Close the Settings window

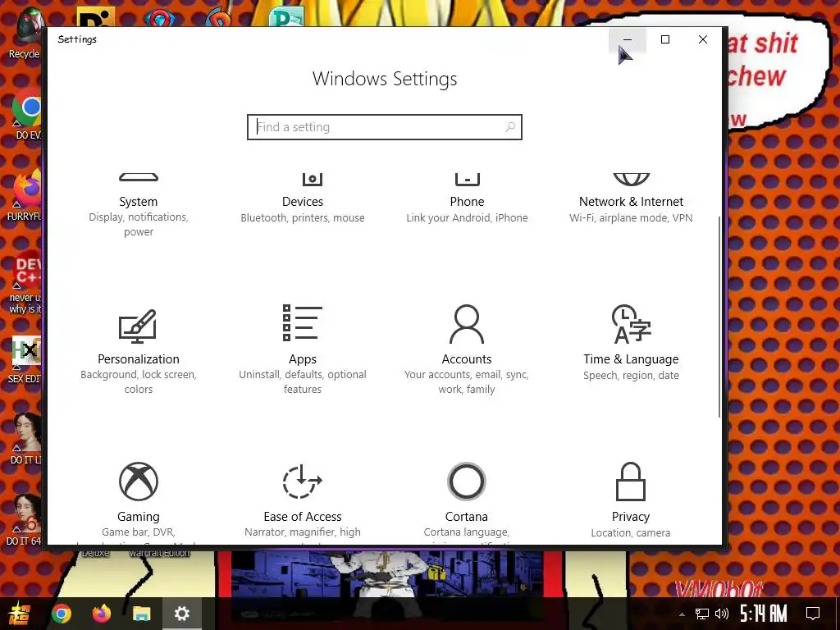pos(703,39)
